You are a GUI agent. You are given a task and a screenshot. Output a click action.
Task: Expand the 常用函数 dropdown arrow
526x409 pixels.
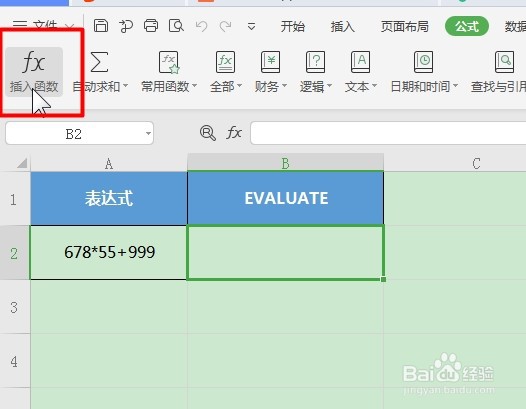tap(194, 86)
